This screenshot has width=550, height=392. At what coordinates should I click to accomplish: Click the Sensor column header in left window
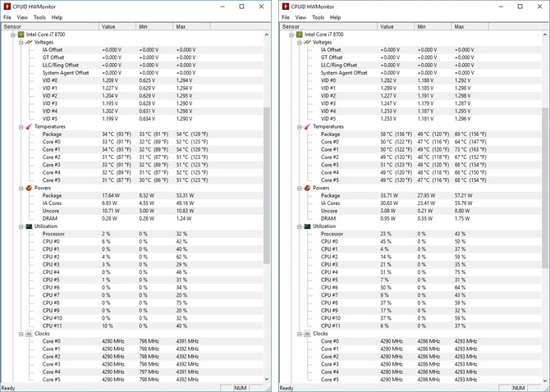50,26
